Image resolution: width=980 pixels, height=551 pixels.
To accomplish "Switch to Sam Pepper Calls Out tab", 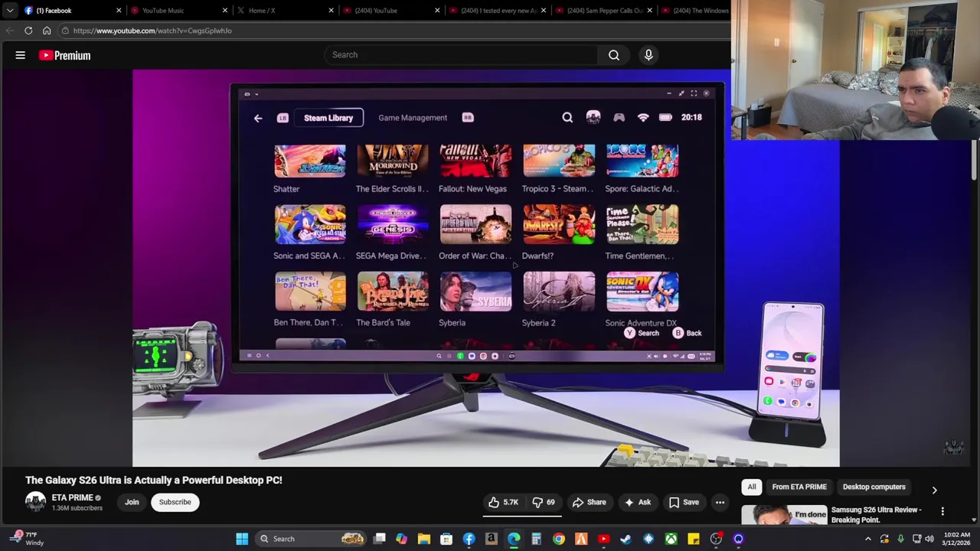I will coord(604,11).
